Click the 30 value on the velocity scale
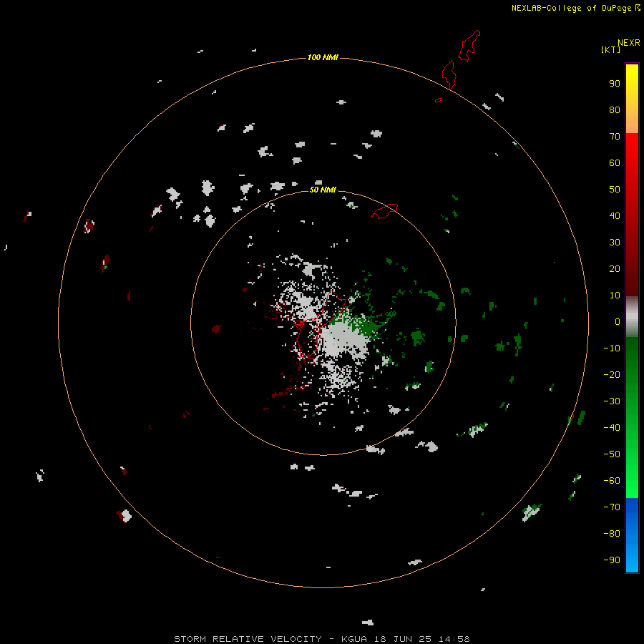The width and height of the screenshot is (644, 644). (615, 243)
